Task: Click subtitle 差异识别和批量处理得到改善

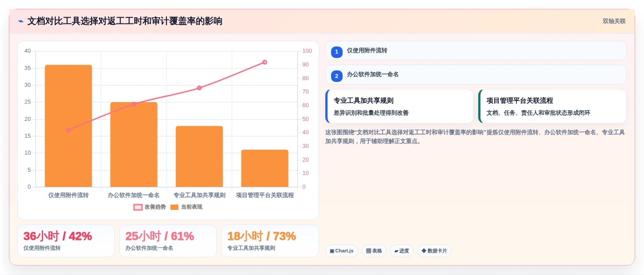Action: (x=371, y=113)
